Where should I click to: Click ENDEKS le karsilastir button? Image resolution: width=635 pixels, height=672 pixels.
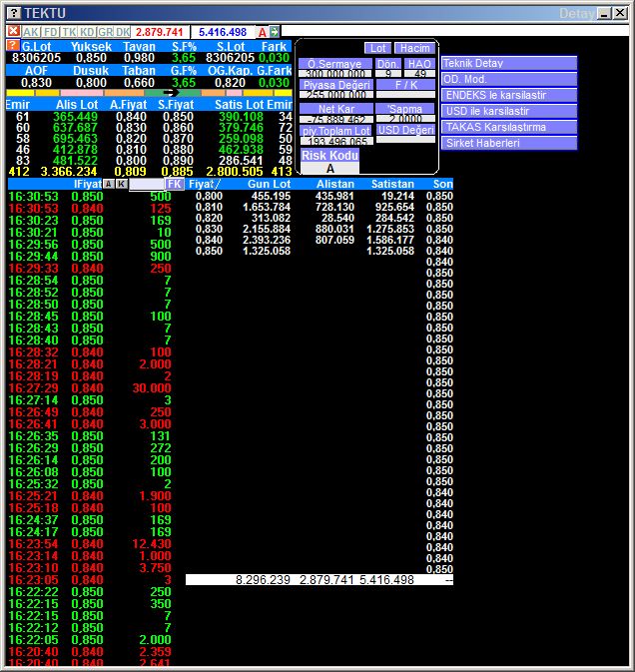(509, 95)
